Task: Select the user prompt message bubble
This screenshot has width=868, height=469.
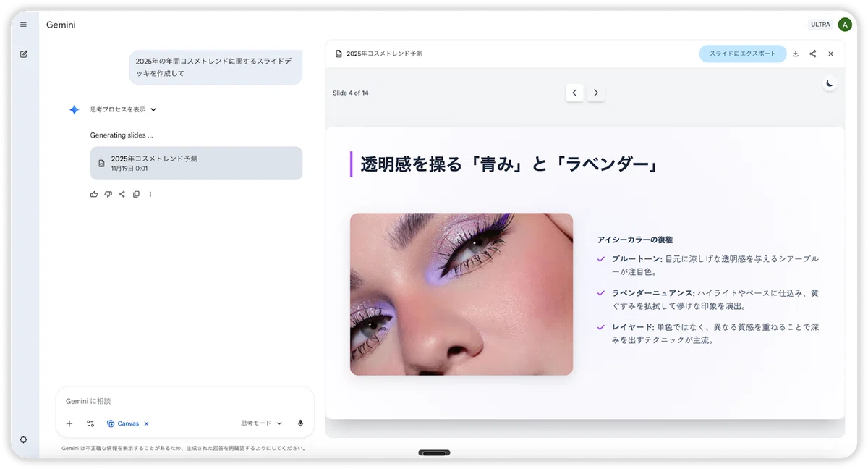Action: 216,67
